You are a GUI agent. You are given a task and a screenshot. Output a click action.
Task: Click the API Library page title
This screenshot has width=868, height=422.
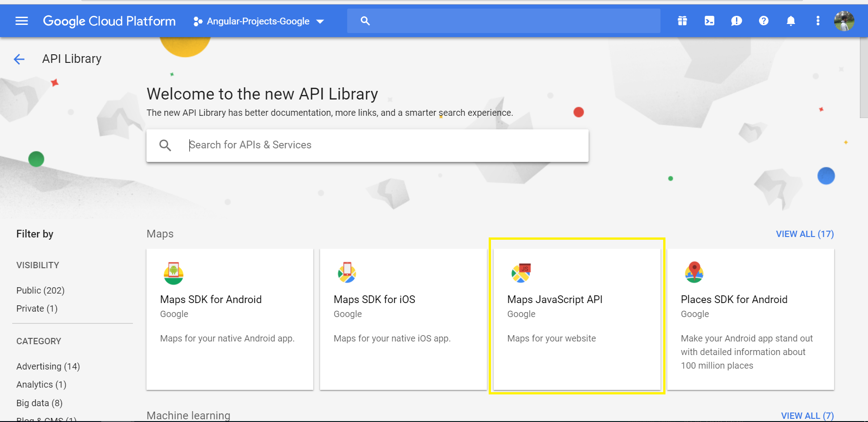(x=72, y=59)
